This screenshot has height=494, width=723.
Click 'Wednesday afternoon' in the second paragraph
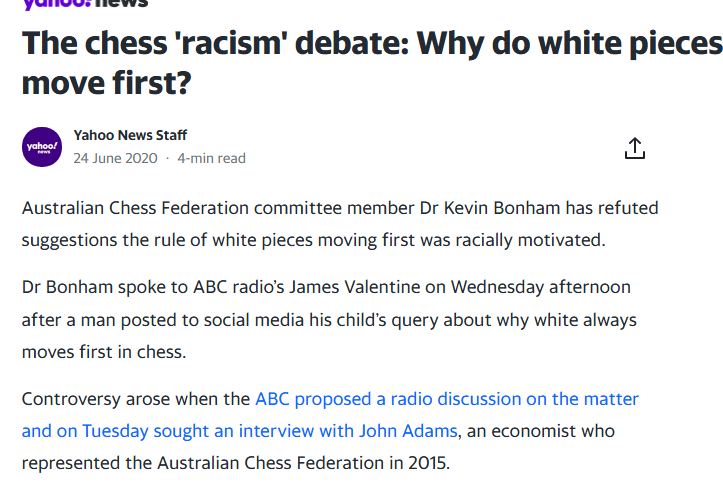click(540, 287)
